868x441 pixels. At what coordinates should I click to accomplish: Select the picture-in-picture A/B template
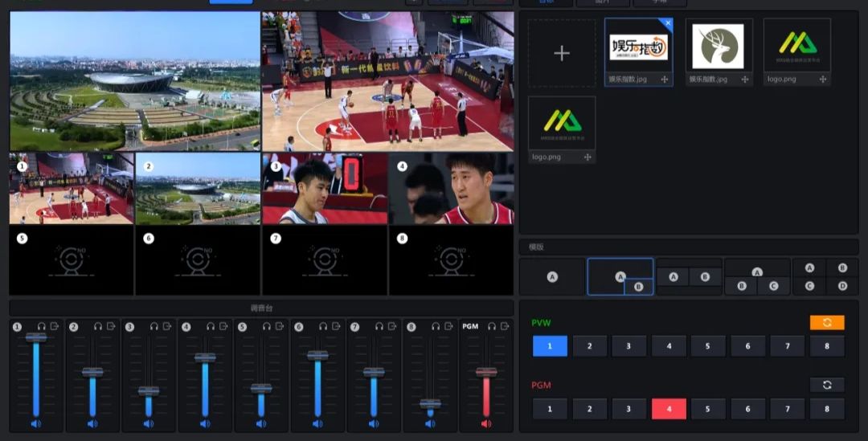tap(620, 276)
